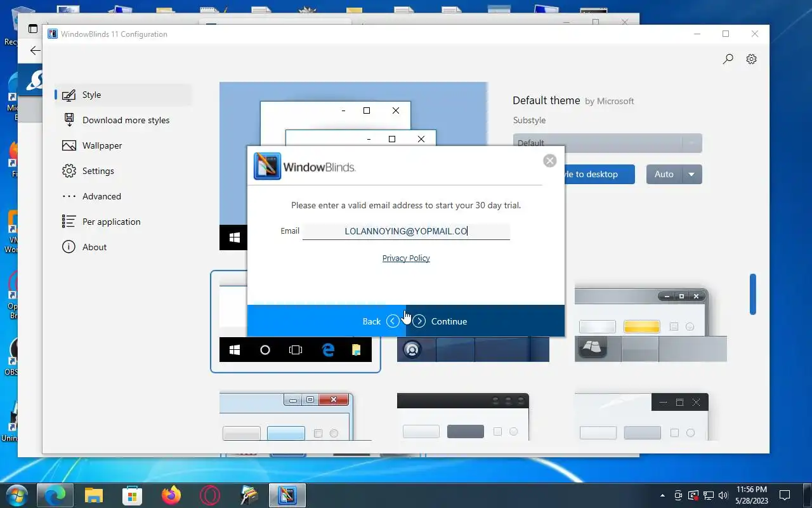Open the About section
The height and width of the screenshot is (508, 812).
click(124, 247)
